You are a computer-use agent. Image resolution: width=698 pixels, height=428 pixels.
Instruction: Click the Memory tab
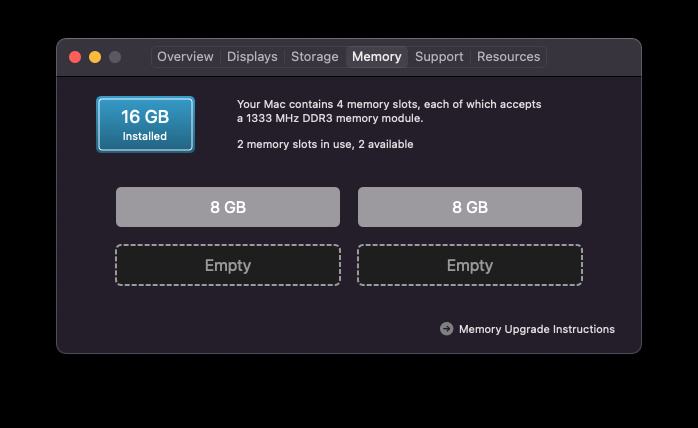(x=376, y=57)
